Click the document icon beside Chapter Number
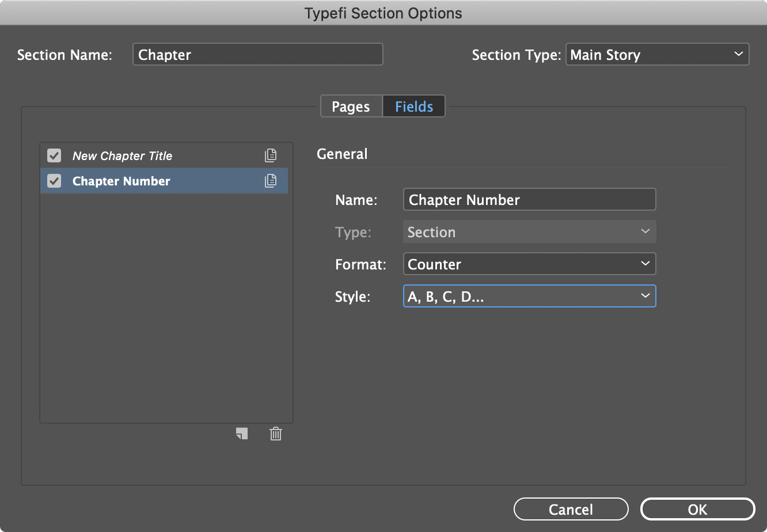This screenshot has width=767, height=532. (x=271, y=181)
